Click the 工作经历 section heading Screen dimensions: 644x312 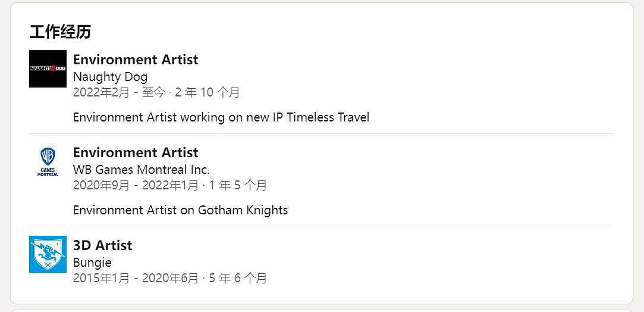pyautogui.click(x=60, y=32)
